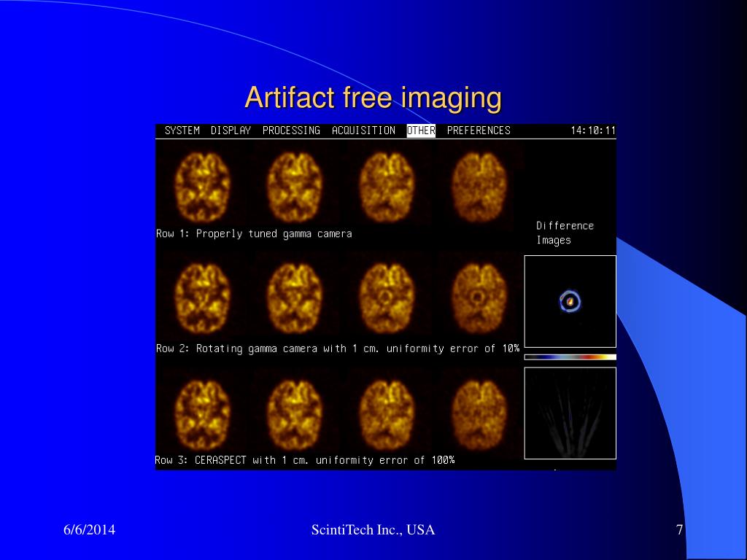Click the 'Difference Images' label
Image resolution: width=747 pixels, height=560 pixels.
pyautogui.click(x=565, y=233)
